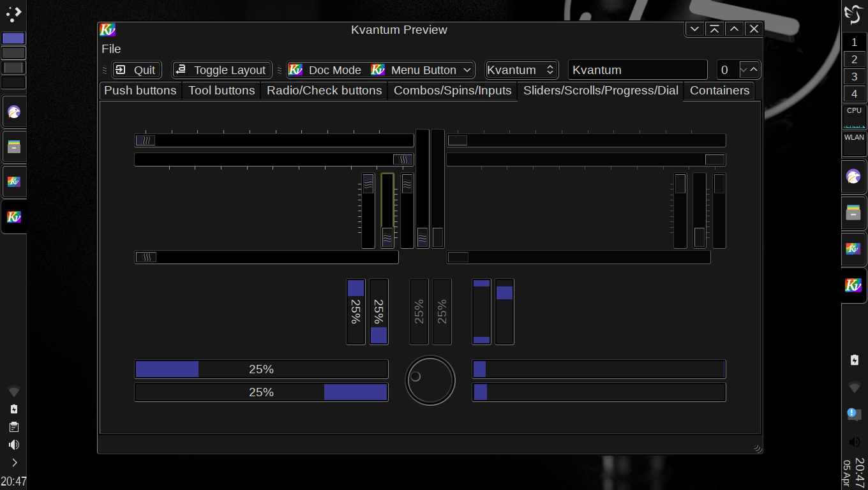The height and width of the screenshot is (490, 868).
Task: Toggle the Doc Mode button
Action: (x=325, y=70)
